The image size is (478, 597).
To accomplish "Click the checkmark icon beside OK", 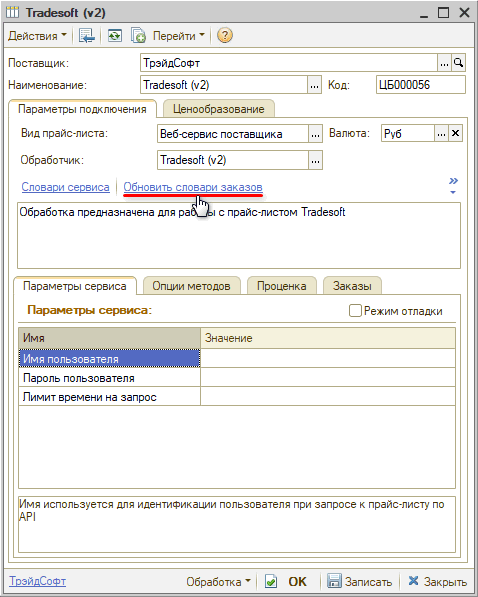I will pos(271,582).
